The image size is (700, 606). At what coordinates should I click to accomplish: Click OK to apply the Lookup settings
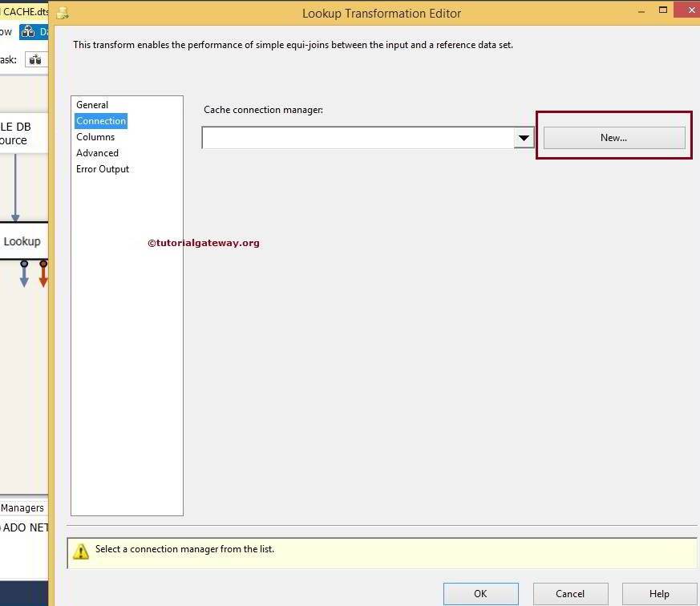click(480, 593)
